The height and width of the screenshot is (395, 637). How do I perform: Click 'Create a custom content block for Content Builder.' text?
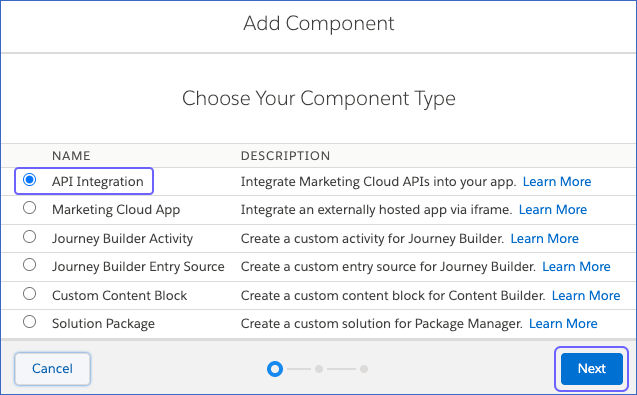click(393, 295)
